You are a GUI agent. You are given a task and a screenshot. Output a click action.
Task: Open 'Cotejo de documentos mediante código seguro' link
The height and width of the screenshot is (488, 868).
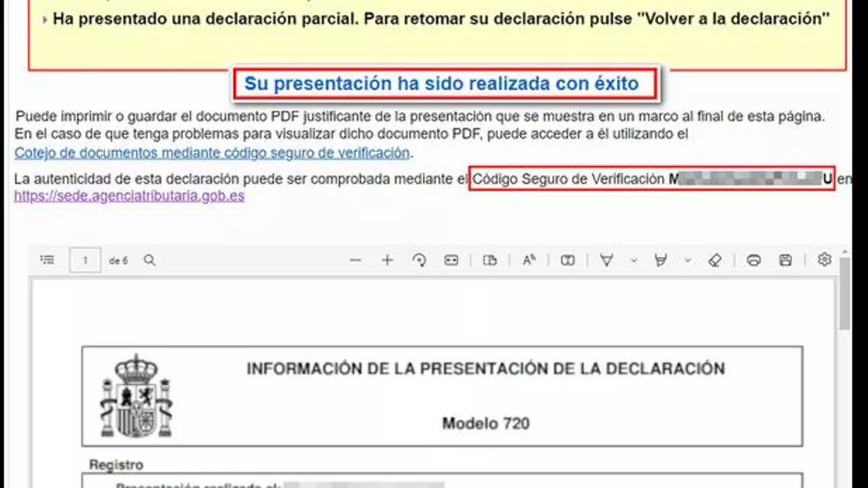[212, 153]
